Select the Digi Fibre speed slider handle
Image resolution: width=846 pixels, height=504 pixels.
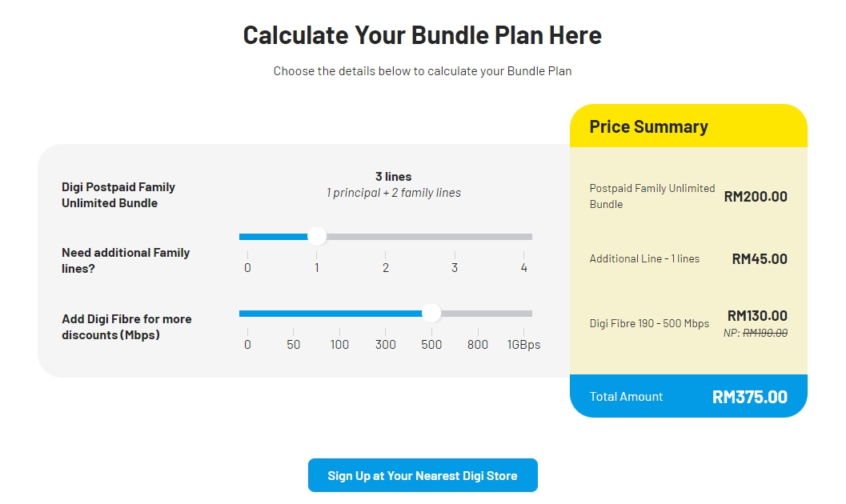pyautogui.click(x=432, y=314)
